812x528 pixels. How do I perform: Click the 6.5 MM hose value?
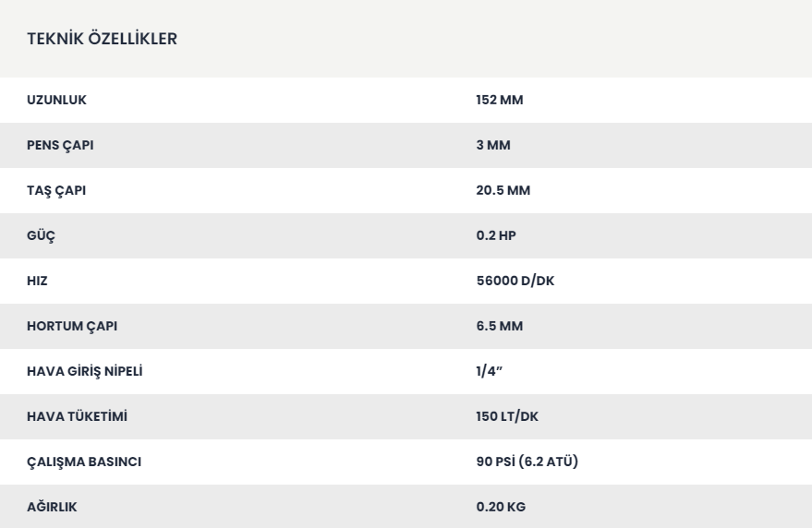(x=500, y=326)
